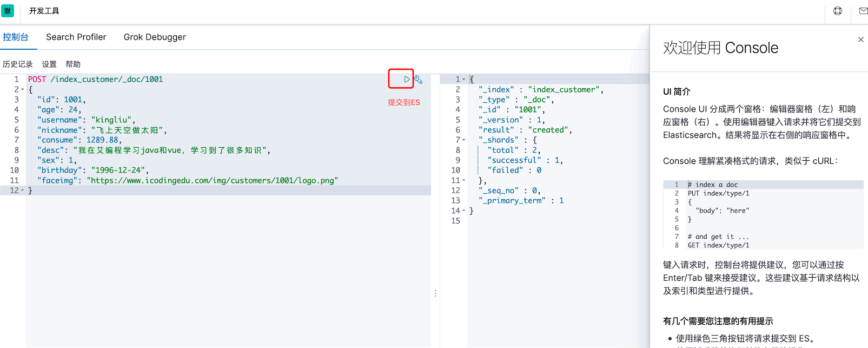
Task: Open the mail newsfeed icon
Action: coord(863,11)
